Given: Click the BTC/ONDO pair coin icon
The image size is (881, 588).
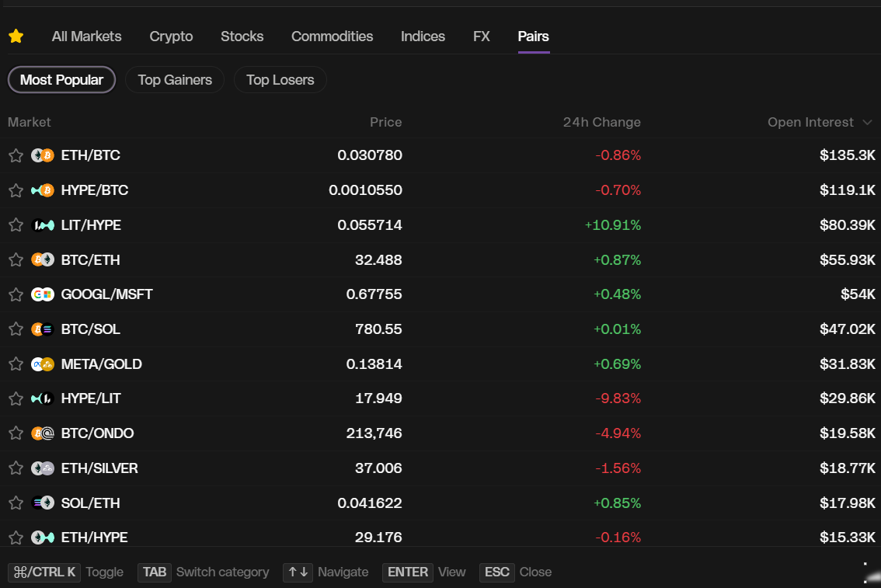Looking at the screenshot, I should click(43, 433).
